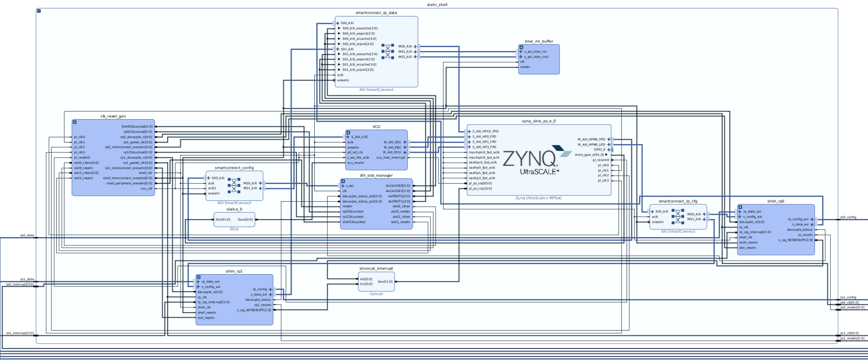The width and height of the screenshot is (868, 363).
Task: Expand M_AXI_HPM0_FPD interface pin on Zynq
Action: pyautogui.click(x=608, y=139)
